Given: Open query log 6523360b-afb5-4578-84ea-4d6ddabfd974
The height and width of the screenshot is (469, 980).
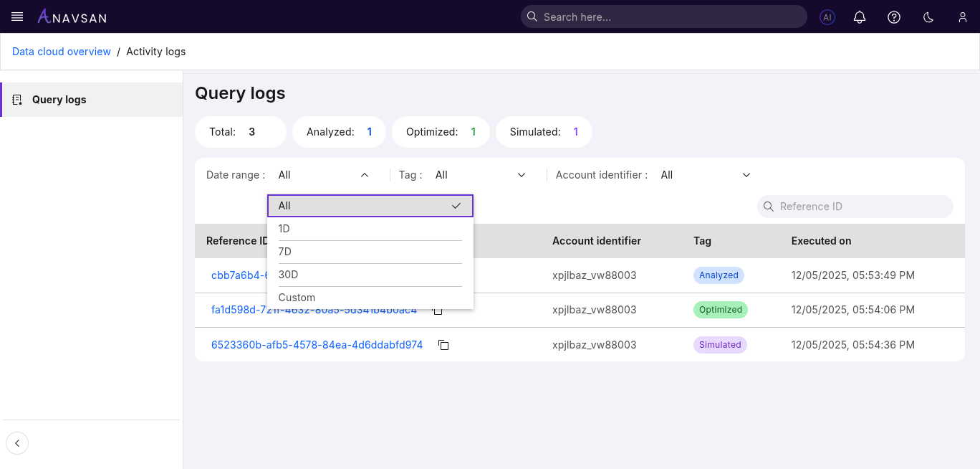Looking at the screenshot, I should [317, 345].
